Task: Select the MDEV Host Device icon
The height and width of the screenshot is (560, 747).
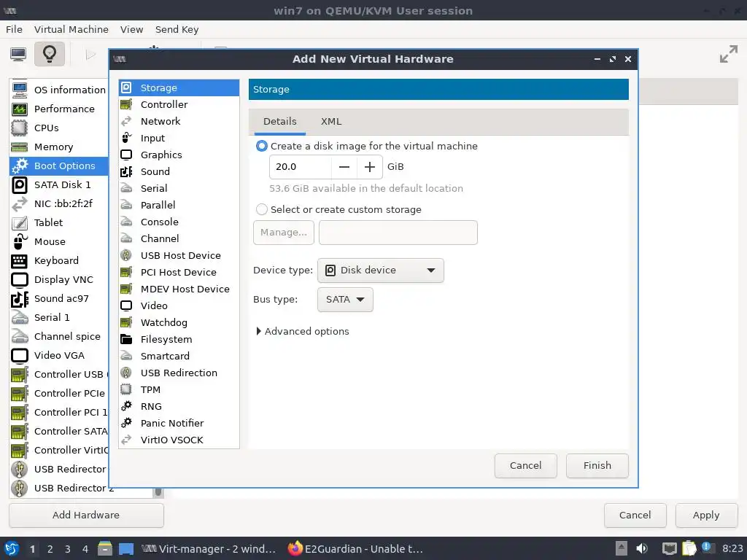Action: [126, 289]
